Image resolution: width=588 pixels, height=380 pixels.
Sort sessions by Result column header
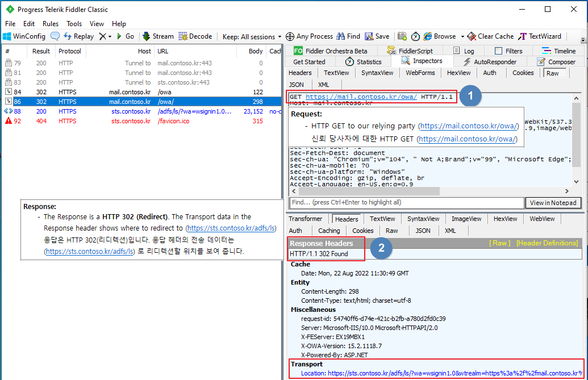41,51
